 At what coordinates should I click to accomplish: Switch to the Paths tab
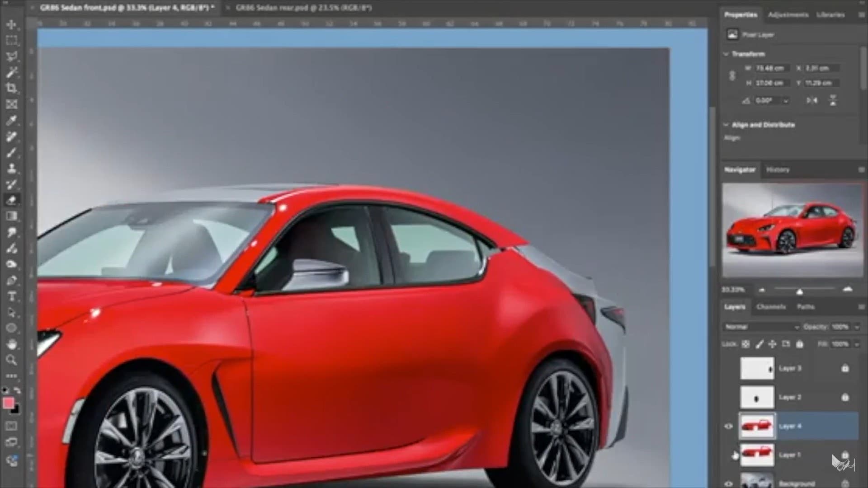806,307
